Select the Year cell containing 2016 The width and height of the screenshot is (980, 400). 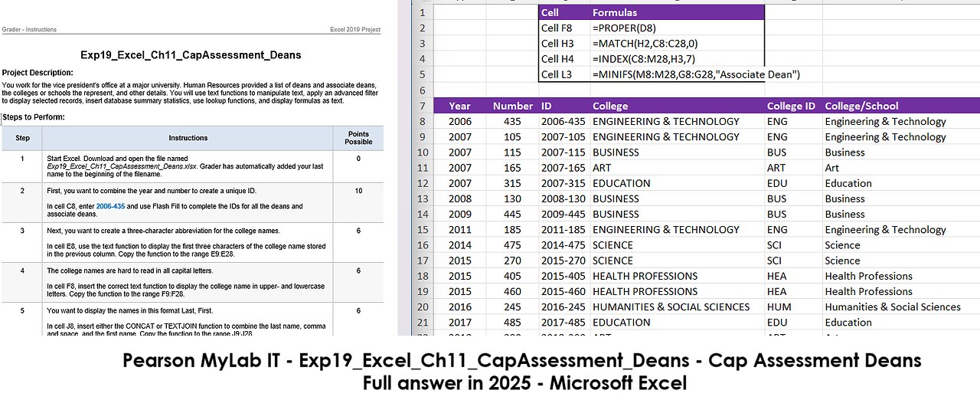point(460,307)
